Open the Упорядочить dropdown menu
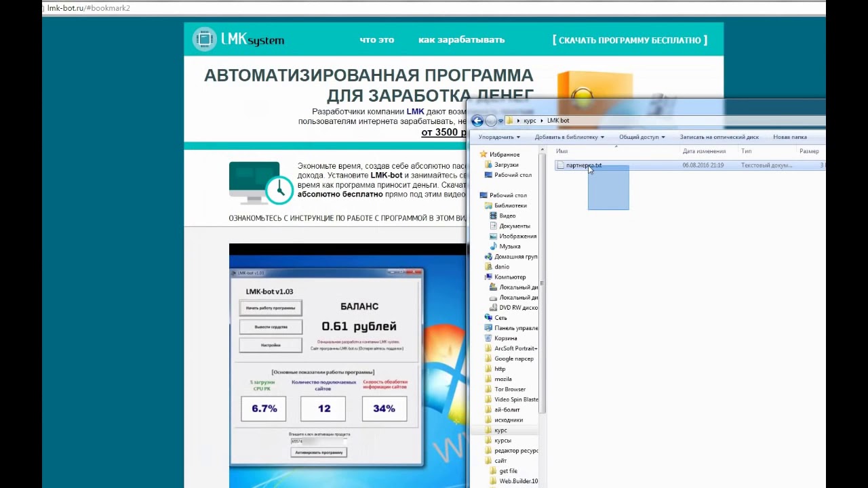The image size is (868, 488). point(499,137)
